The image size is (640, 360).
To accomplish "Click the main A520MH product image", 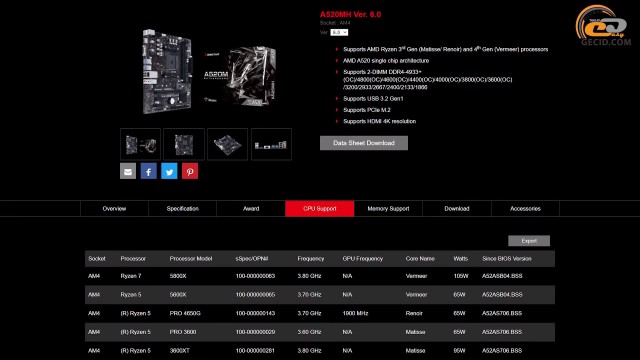I will pos(209,71).
